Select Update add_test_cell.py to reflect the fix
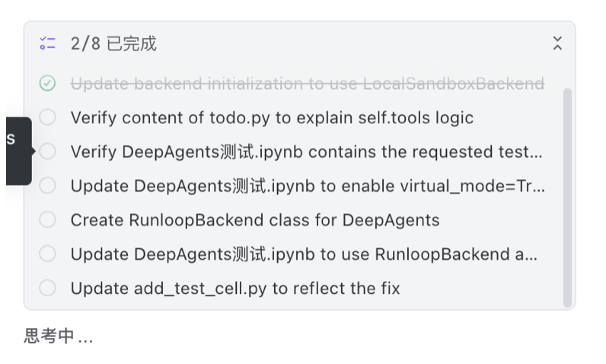Image resolution: width=606 pixels, height=364 pixels. point(235,289)
